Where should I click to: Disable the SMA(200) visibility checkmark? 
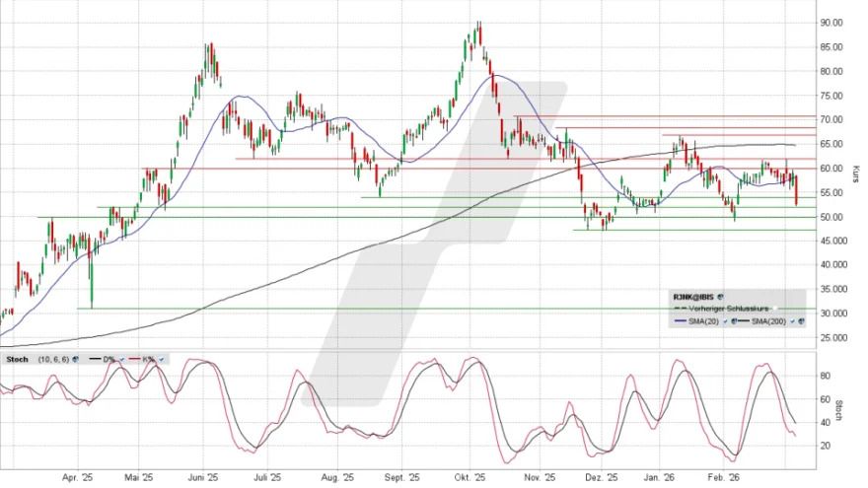(x=790, y=321)
